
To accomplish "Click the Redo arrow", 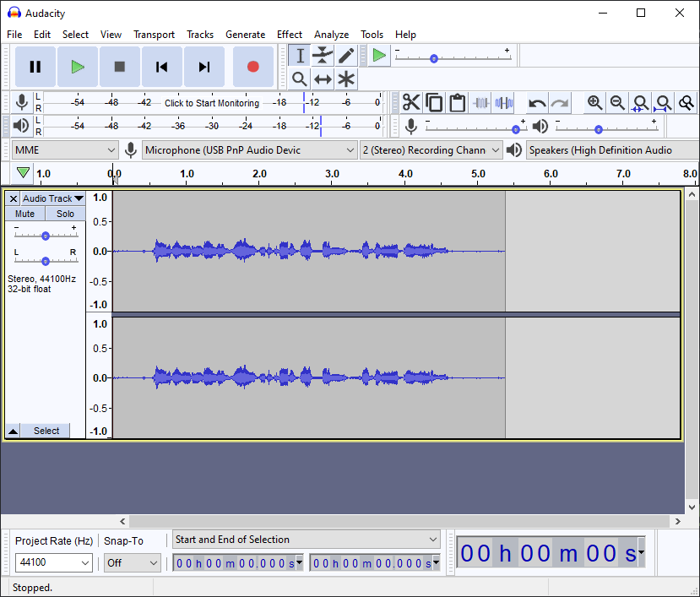I will (560, 103).
